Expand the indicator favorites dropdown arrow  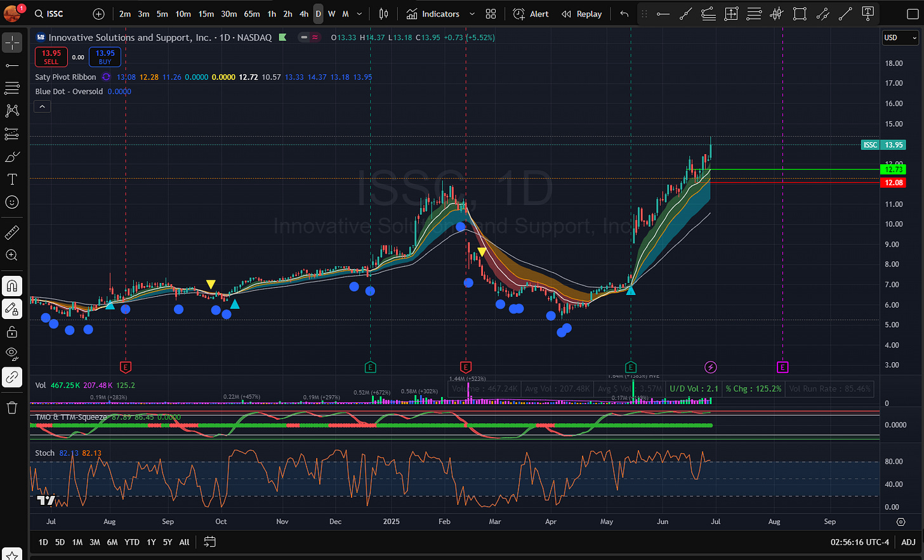pyautogui.click(x=472, y=14)
